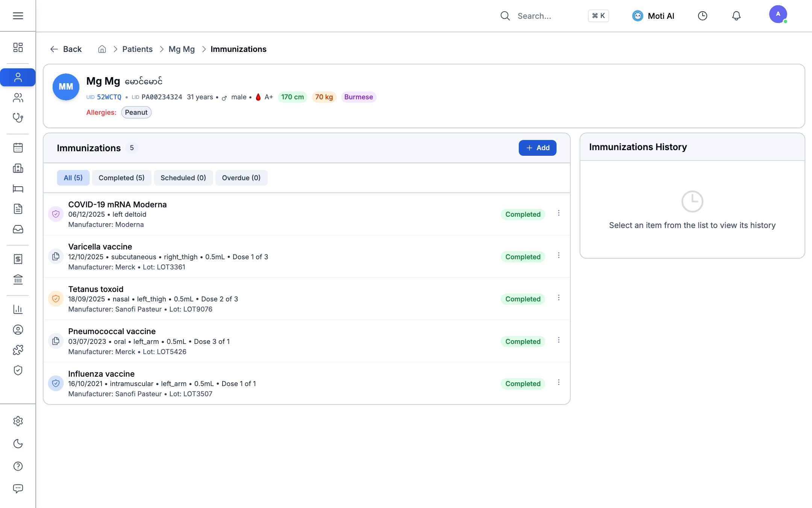
Task: Select the Influenza vaccine entry
Action: [x=306, y=383]
